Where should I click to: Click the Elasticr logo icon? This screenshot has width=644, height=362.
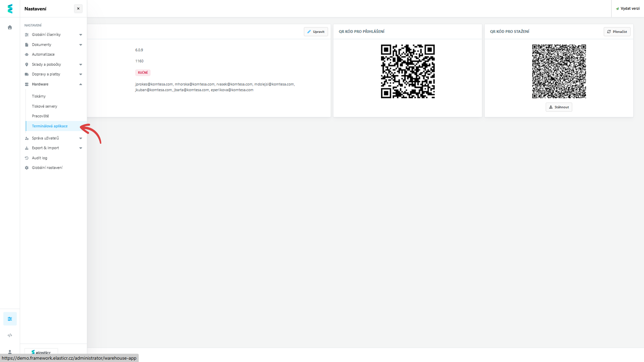10,9
